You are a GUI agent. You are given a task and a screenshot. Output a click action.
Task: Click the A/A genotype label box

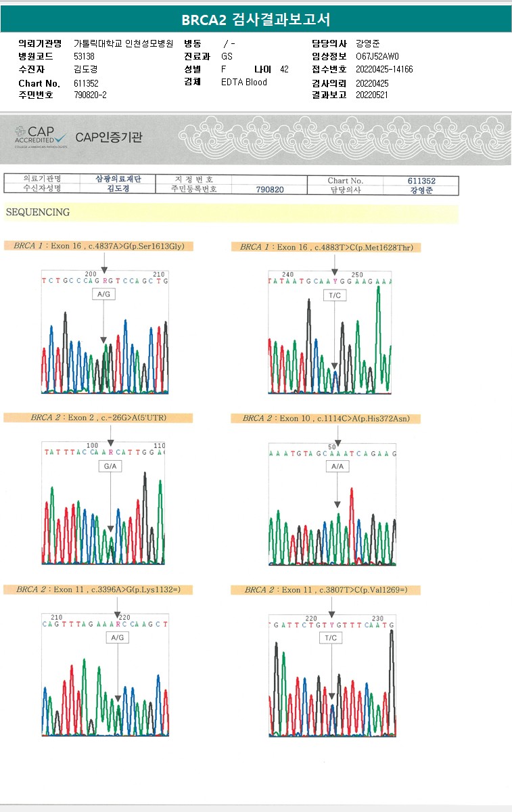point(338,467)
